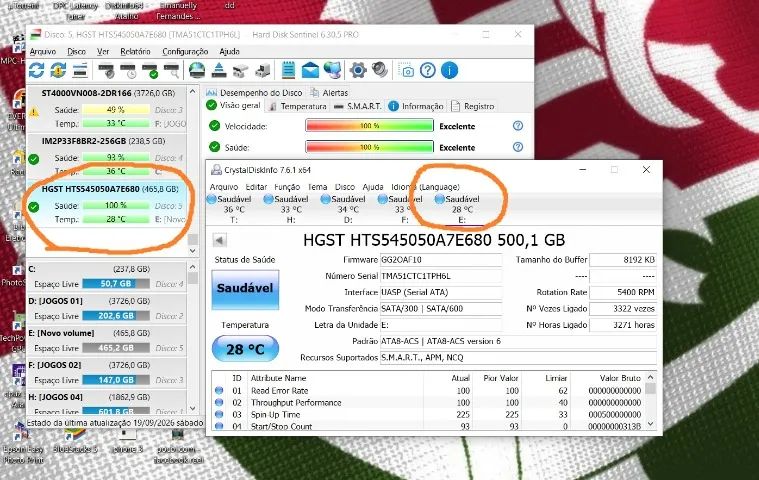Switch to the S.M.A.R.T. tab
This screenshot has width=759, height=480.
tap(358, 106)
